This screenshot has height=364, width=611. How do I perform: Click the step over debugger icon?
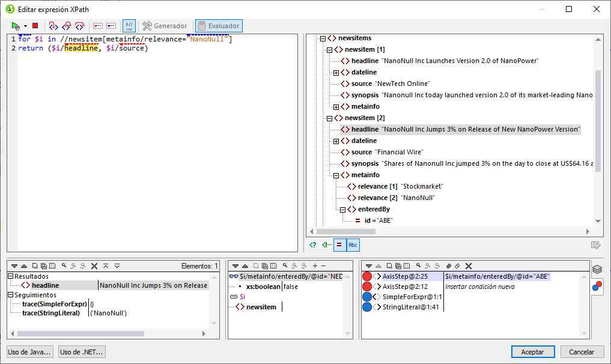click(x=66, y=26)
